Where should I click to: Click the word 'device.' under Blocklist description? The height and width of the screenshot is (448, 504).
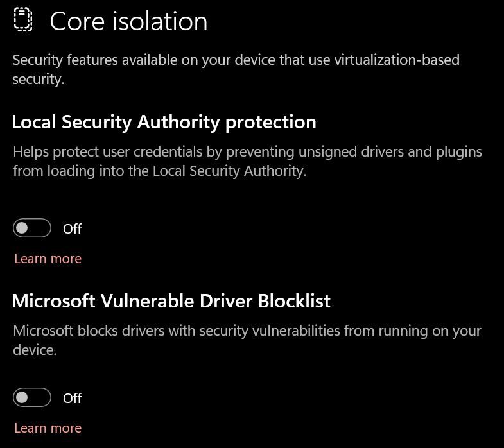tap(35, 350)
